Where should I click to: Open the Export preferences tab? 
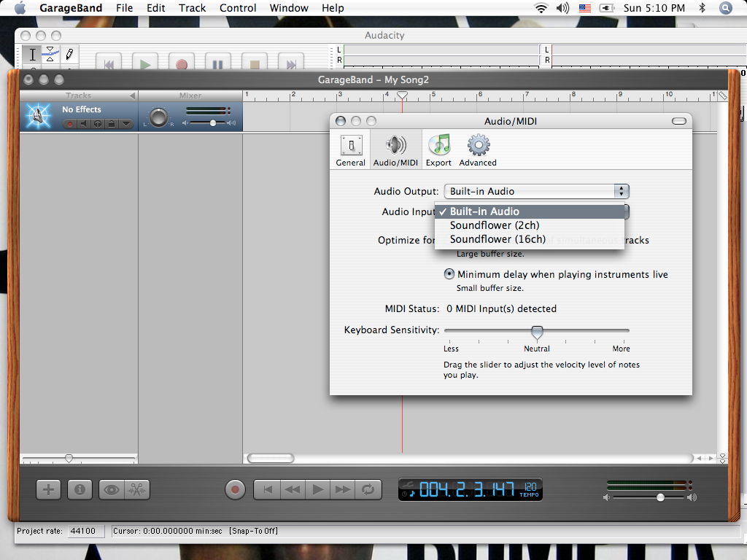tap(438, 150)
